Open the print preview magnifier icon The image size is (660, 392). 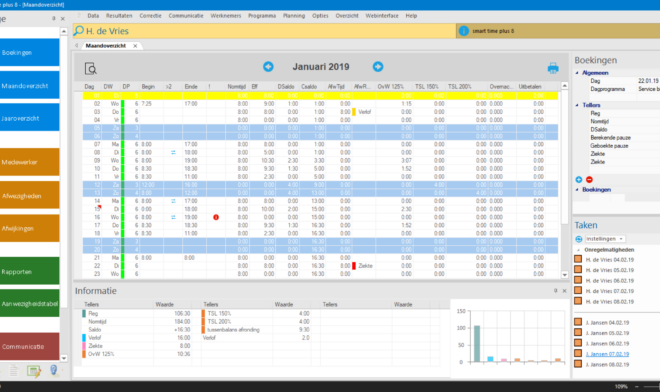click(x=90, y=68)
